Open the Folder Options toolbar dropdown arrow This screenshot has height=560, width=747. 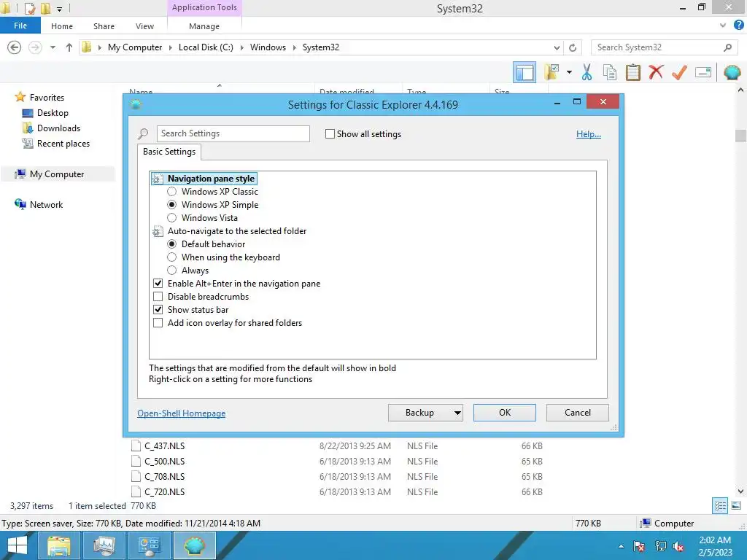point(569,72)
